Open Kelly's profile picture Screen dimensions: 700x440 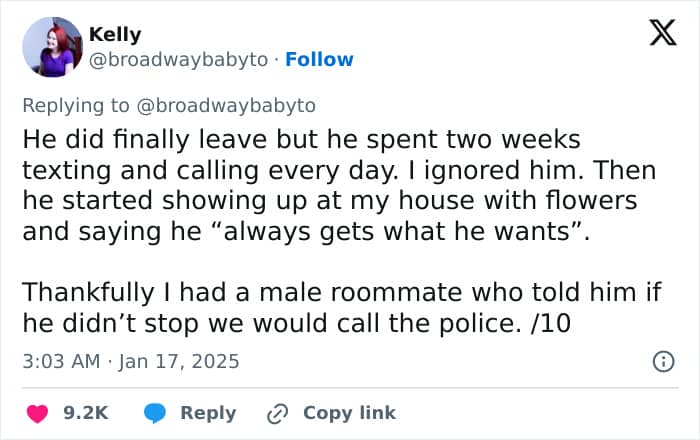52,47
